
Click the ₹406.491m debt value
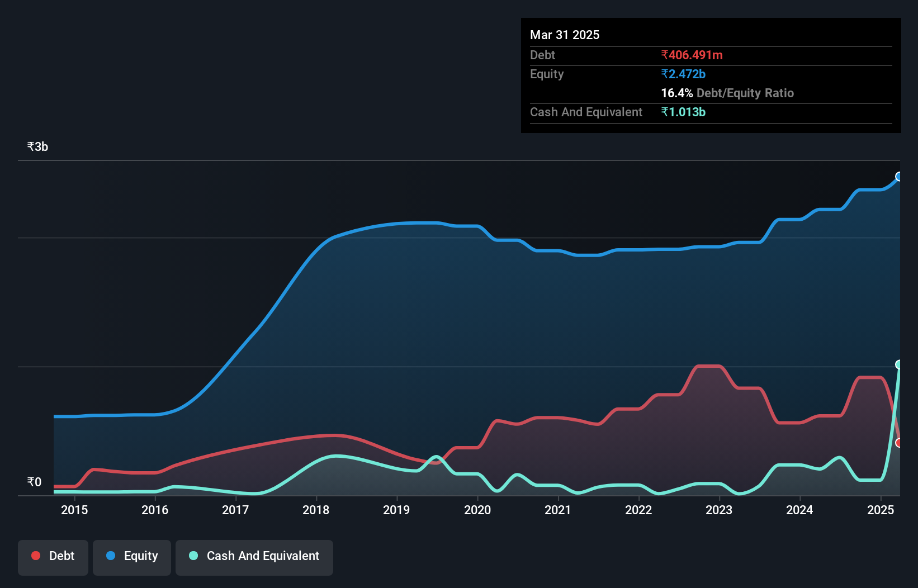pos(692,55)
